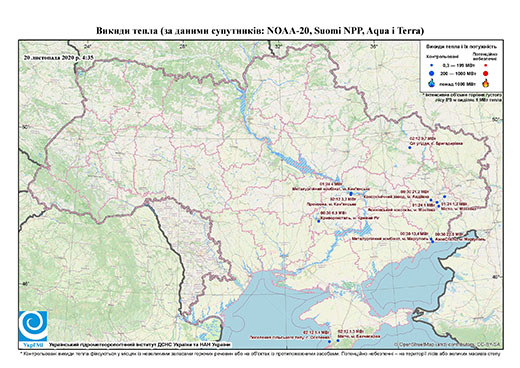Click the orange flame legend icon
Viewport: 520px width, 368px height.
coord(486,83)
